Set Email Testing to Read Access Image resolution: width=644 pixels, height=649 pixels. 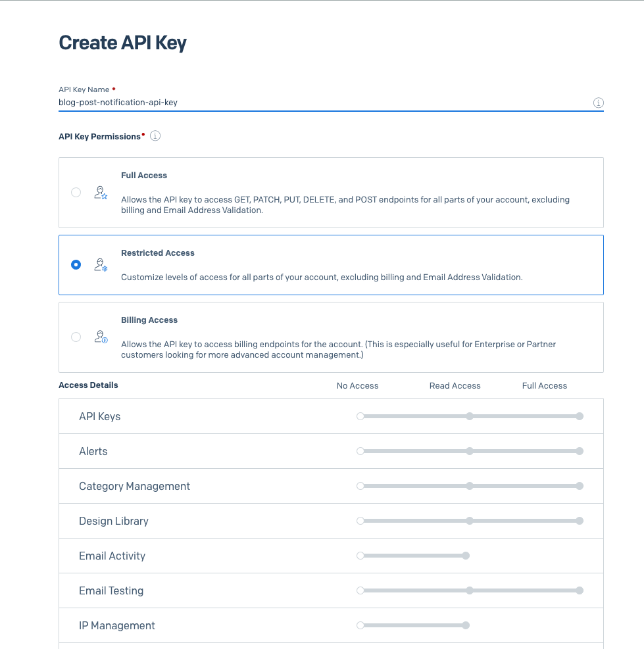pos(469,590)
